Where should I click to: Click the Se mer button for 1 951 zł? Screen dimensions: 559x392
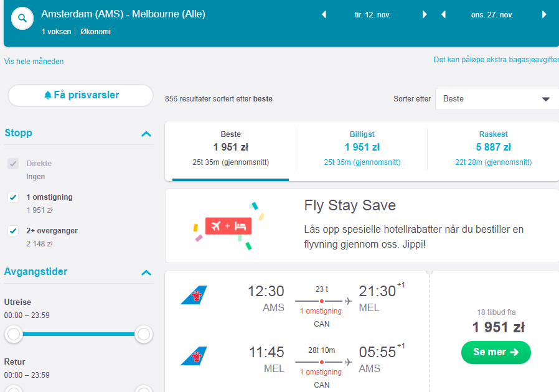coord(496,352)
